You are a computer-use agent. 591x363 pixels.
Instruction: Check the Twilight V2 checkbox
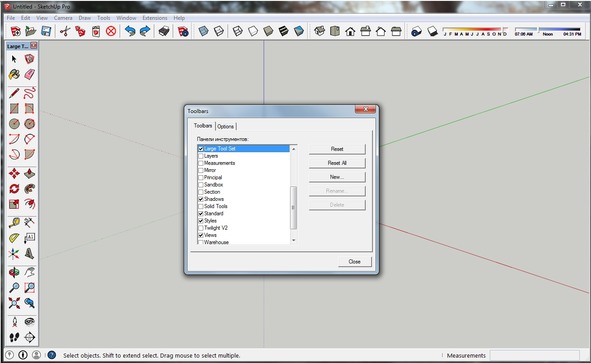click(201, 228)
